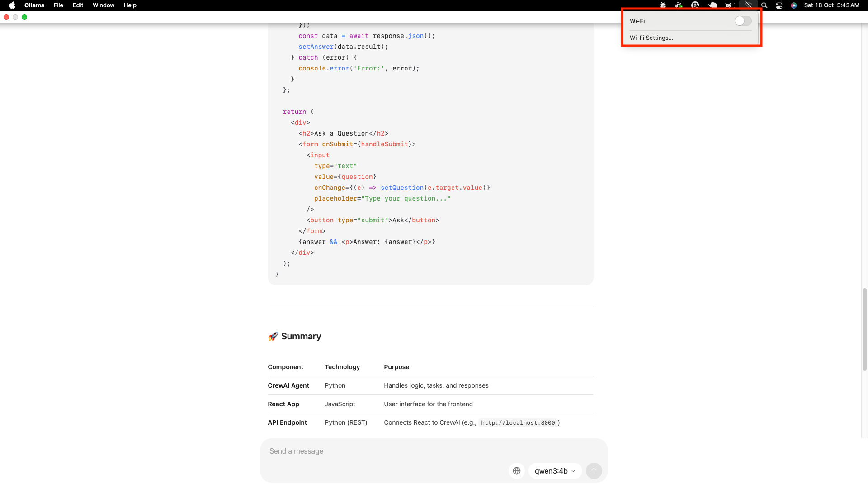
Task: Launch Siri from the menu bar
Action: coord(794,5)
